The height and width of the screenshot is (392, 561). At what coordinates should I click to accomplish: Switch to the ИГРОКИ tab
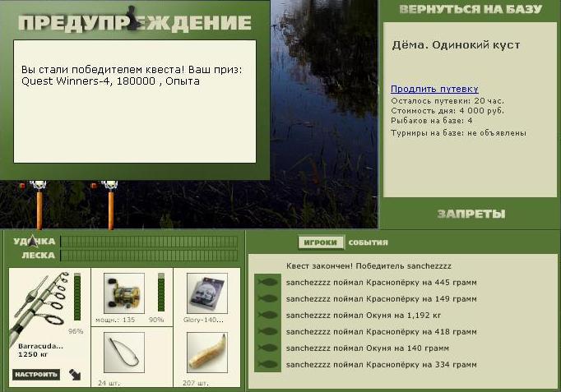[321, 242]
